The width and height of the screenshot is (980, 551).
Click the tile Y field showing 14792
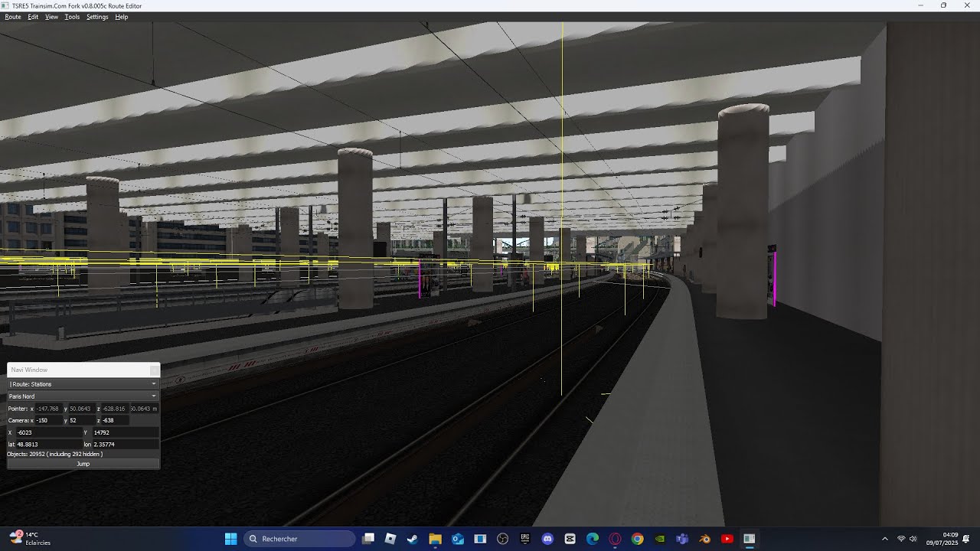(x=125, y=432)
